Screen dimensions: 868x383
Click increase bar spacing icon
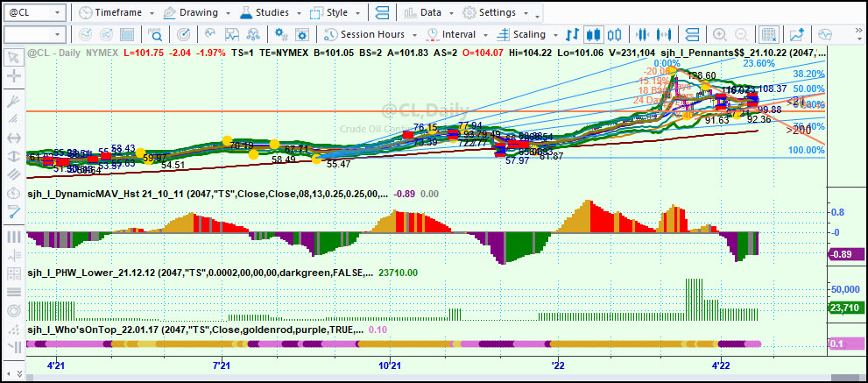click(666, 34)
